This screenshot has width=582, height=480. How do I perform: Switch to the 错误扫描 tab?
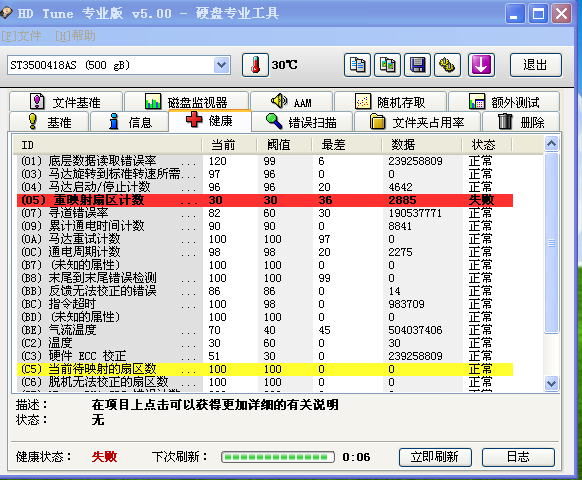[302, 122]
